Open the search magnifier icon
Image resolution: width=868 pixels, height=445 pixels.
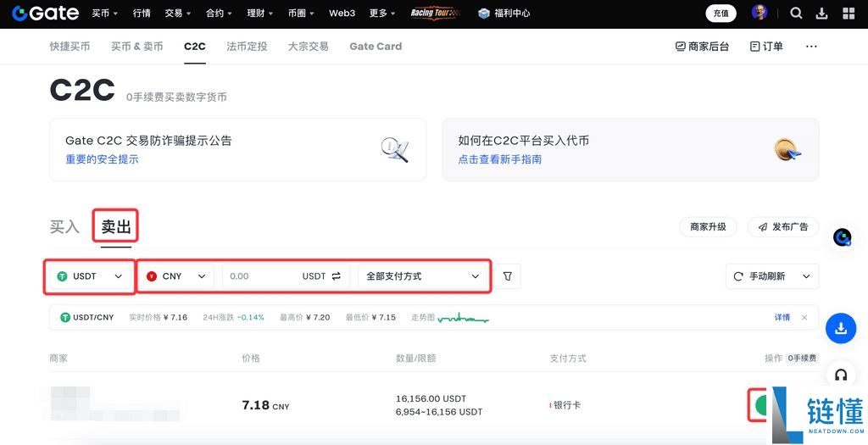(796, 14)
